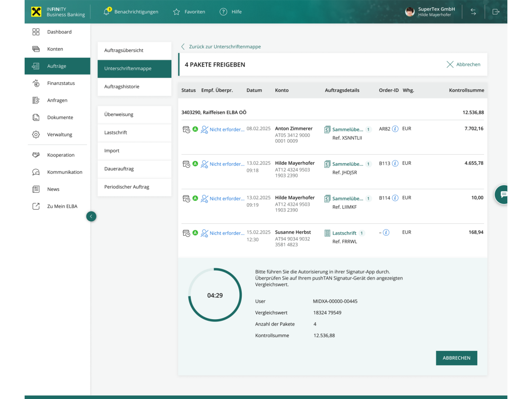Open the floating chat bubble icon
This screenshot has width=532, height=399.
click(503, 195)
